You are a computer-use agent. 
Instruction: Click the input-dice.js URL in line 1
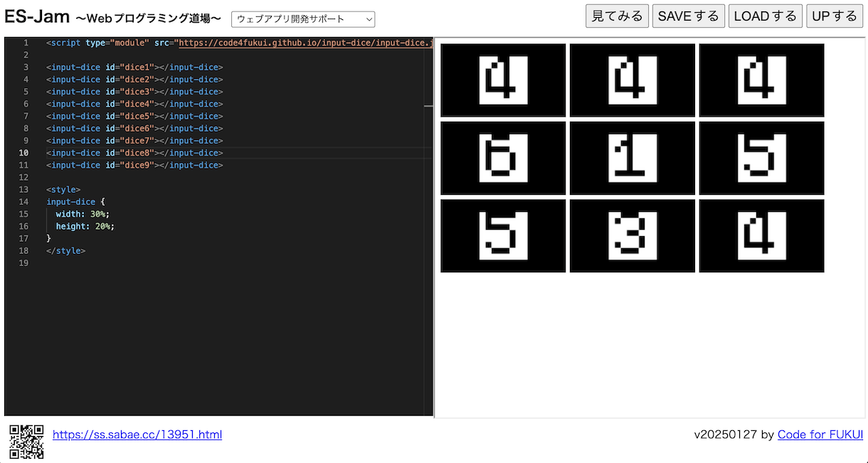[305, 43]
